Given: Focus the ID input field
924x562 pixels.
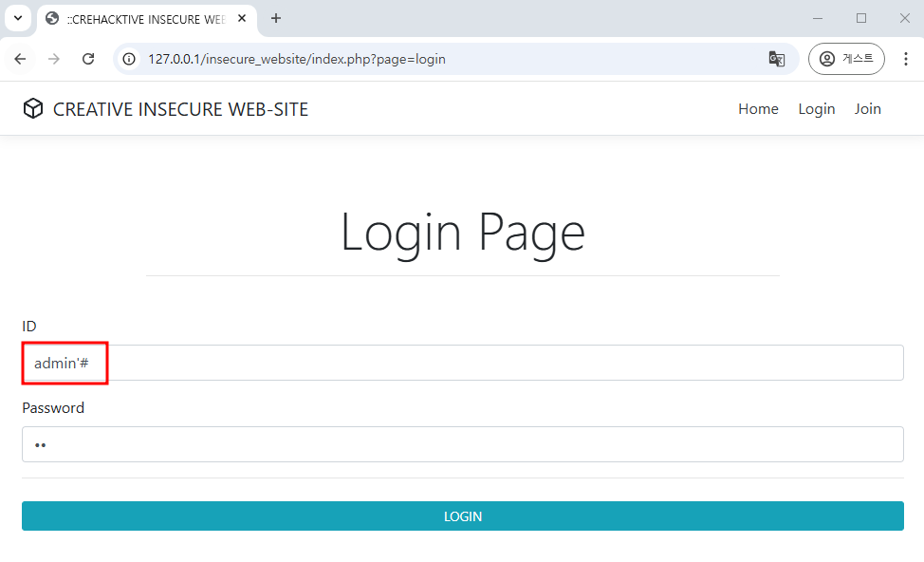Looking at the screenshot, I should click(x=463, y=363).
